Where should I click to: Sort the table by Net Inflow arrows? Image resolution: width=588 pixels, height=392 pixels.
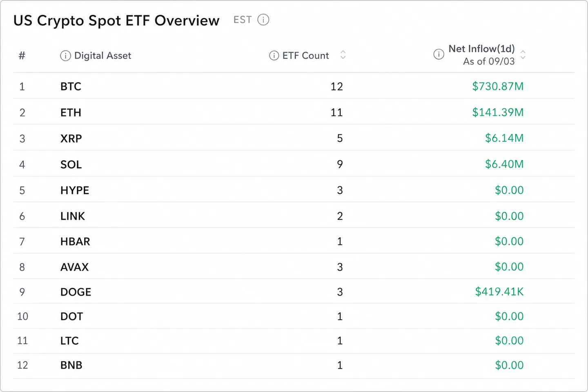523,54
